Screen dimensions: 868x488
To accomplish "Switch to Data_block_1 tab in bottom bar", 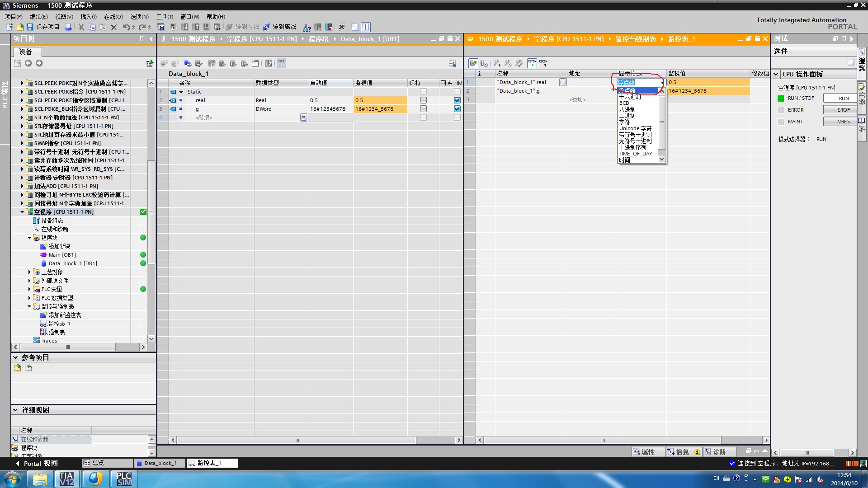I will coord(160,463).
